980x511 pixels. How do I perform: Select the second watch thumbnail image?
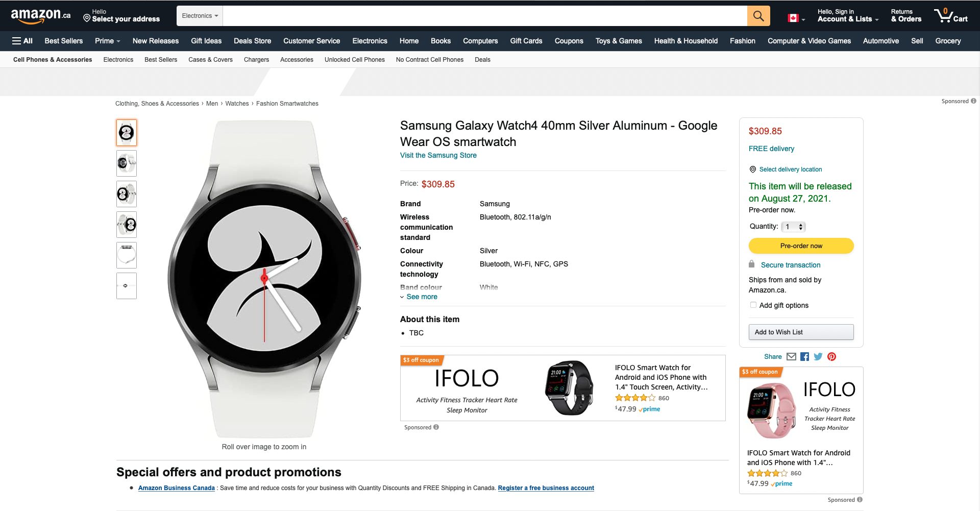pyautogui.click(x=127, y=163)
